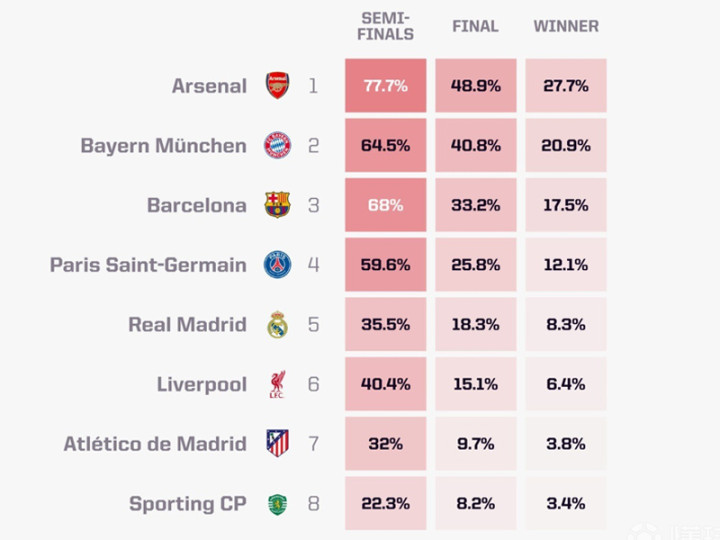The height and width of the screenshot is (540, 720).
Task: Click the Sporting CP crest icon
Action: click(277, 504)
